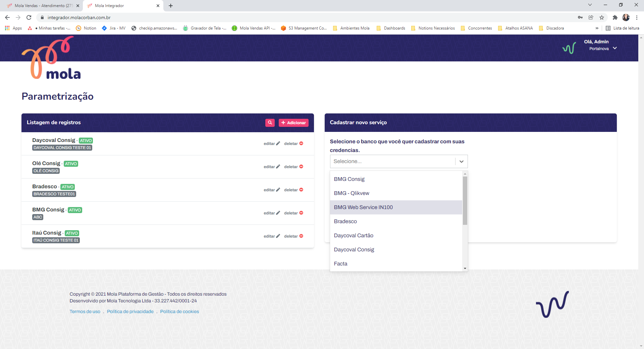The height and width of the screenshot is (349, 644).
Task: Click the mola logo
Action: point(51,58)
